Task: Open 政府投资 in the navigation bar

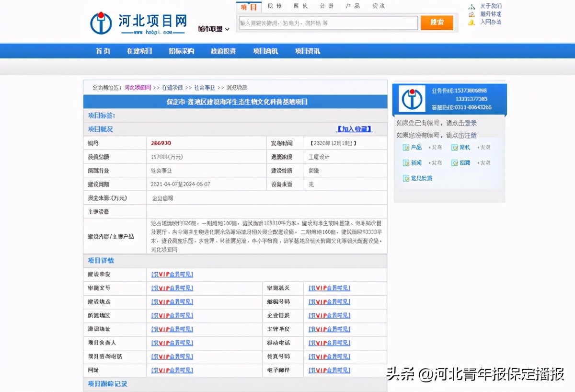Action: [x=223, y=51]
